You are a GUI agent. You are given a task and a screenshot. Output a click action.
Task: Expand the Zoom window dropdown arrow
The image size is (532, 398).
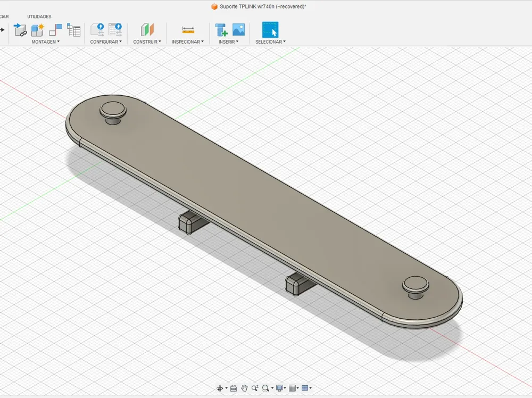272,388
